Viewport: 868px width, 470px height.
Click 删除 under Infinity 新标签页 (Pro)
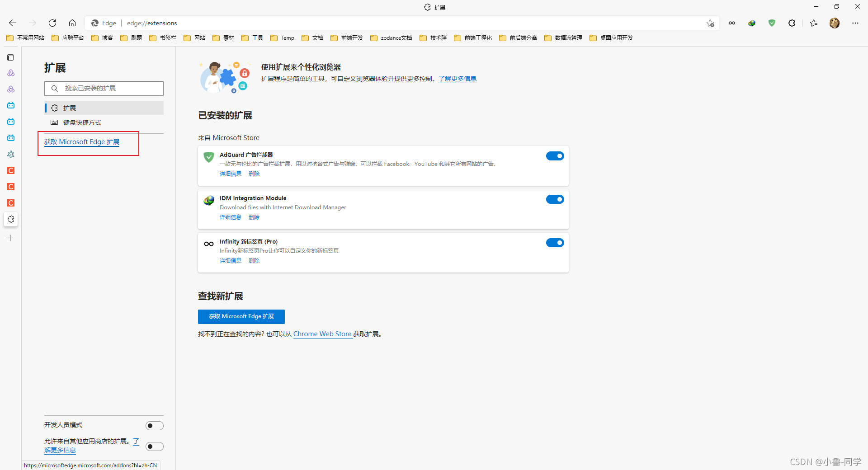coord(254,261)
